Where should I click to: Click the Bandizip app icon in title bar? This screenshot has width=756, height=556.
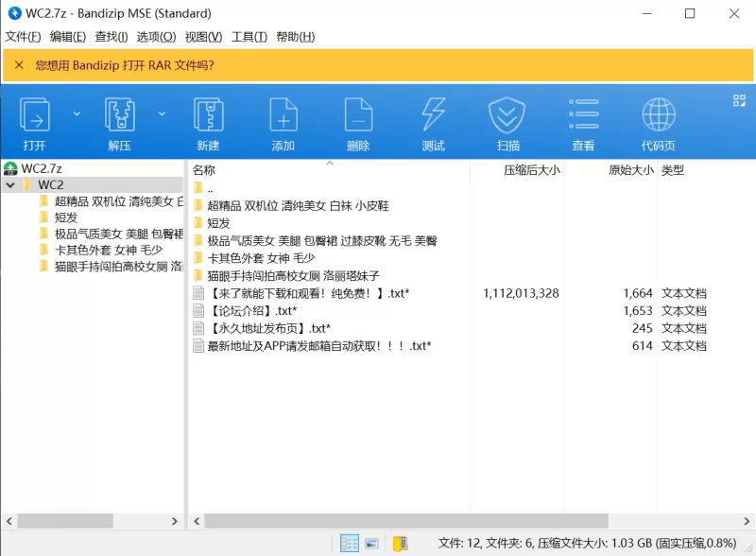click(x=15, y=13)
